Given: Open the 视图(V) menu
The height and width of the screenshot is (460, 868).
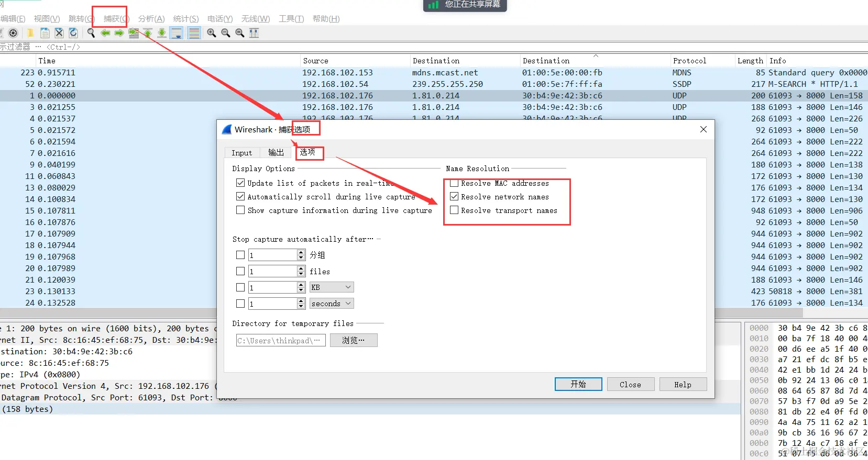Looking at the screenshot, I should [47, 19].
